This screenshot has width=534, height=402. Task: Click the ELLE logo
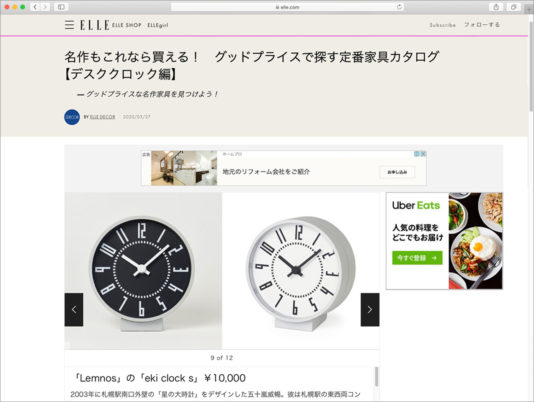click(x=95, y=25)
